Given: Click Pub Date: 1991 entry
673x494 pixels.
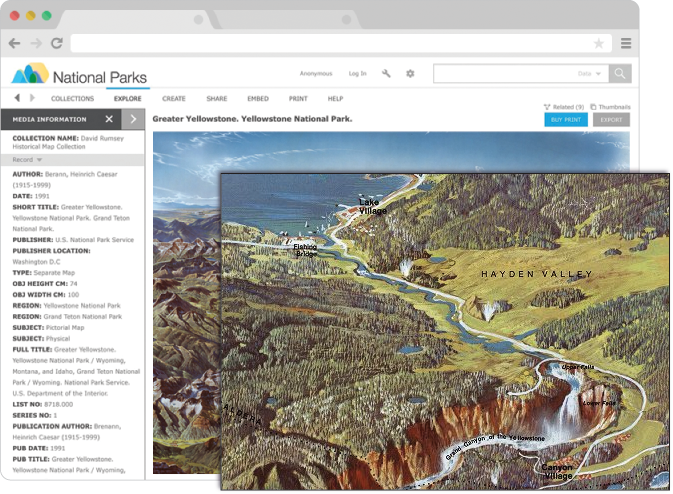Looking at the screenshot, I should [x=39, y=448].
